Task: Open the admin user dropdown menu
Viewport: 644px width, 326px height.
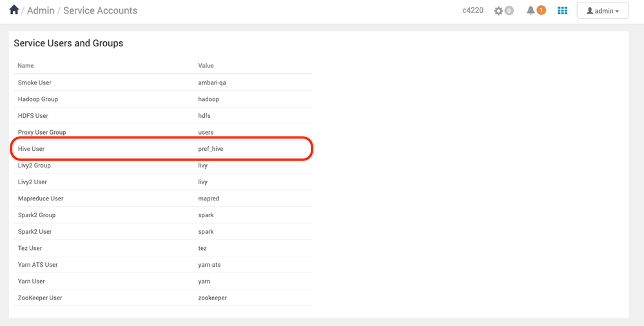Action: pyautogui.click(x=602, y=11)
